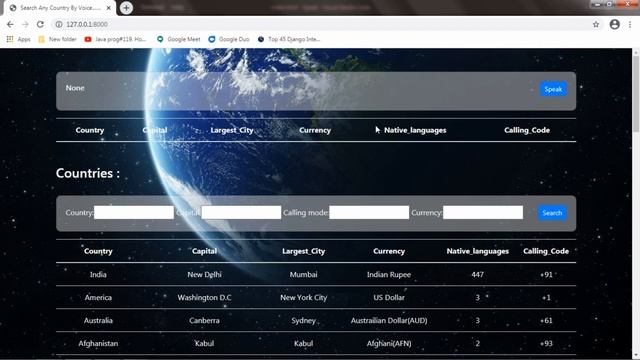The image size is (640, 360).
Task: Focus the Capital input field
Action: coord(241,212)
